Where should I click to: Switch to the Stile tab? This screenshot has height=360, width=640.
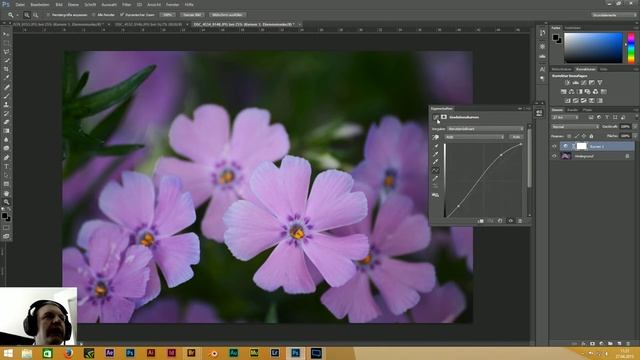603,69
